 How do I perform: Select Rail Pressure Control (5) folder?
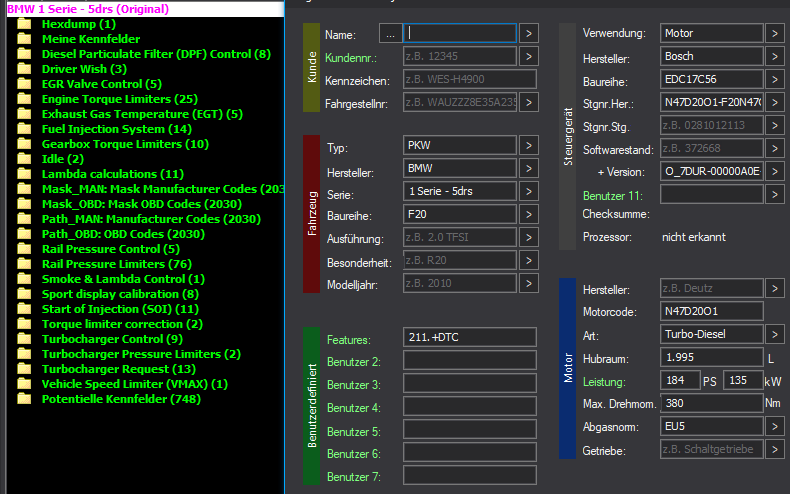tap(111, 249)
